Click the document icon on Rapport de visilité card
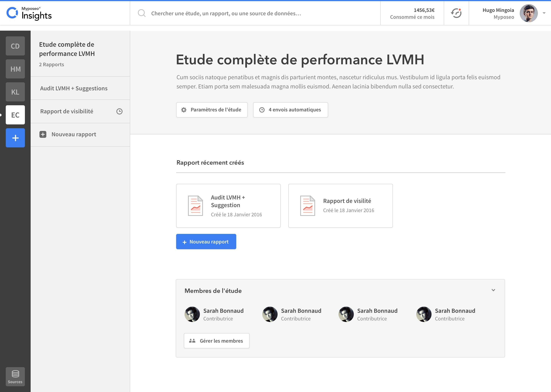 (x=308, y=206)
